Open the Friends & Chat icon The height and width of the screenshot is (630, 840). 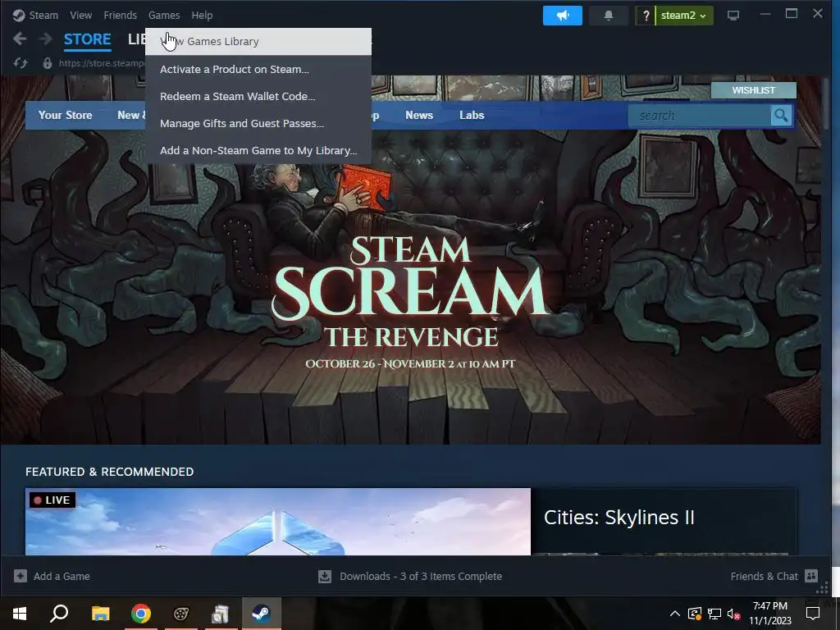point(811,576)
